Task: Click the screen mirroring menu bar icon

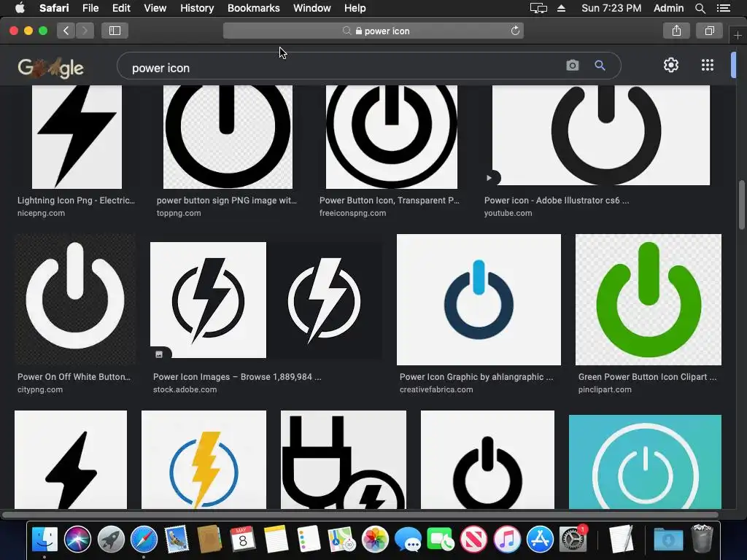Action: pos(538,8)
